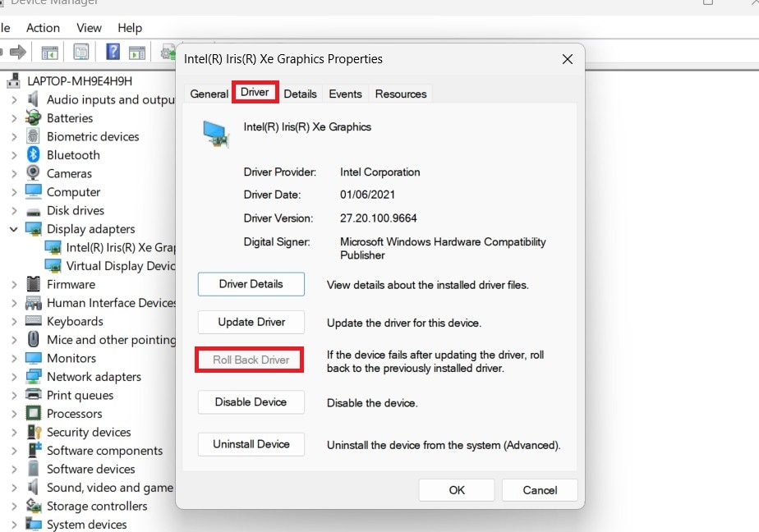Open the Action menu
The width and height of the screenshot is (759, 532).
click(x=43, y=28)
